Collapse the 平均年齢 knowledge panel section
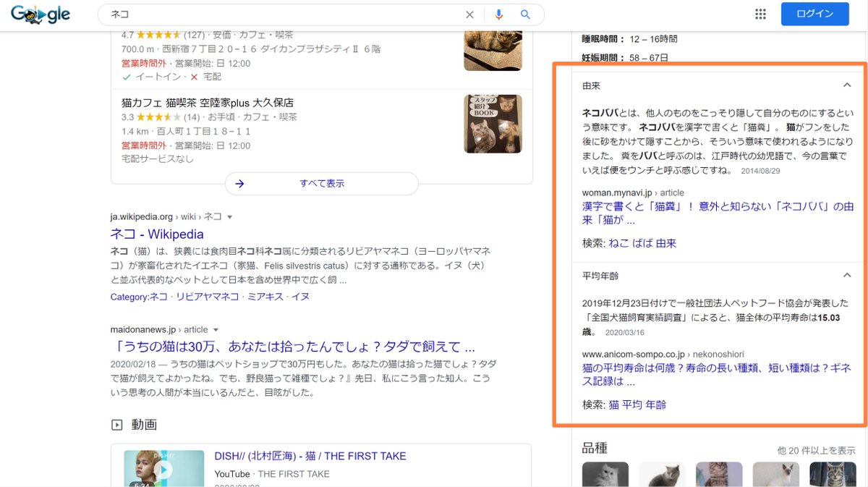This screenshot has width=868, height=487. coord(847,275)
